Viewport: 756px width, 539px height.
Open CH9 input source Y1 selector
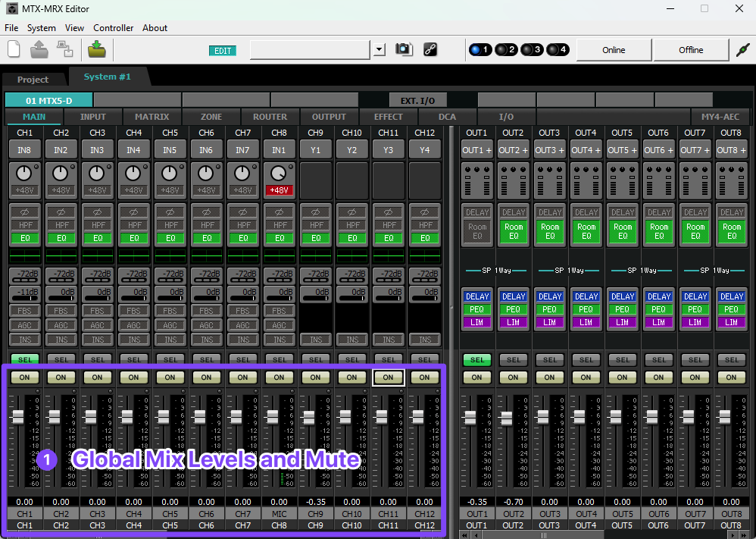[x=316, y=150]
